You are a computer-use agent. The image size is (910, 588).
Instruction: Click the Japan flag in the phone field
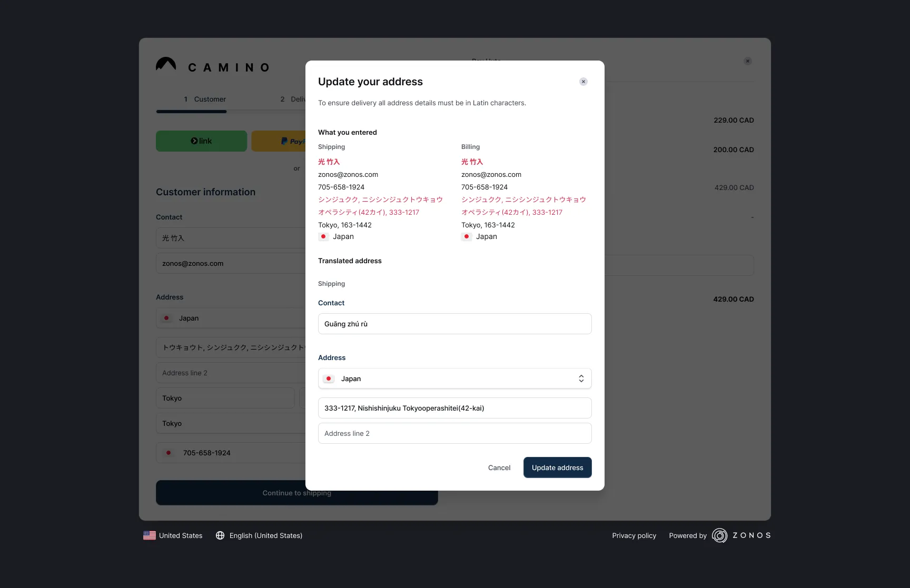[x=169, y=453]
